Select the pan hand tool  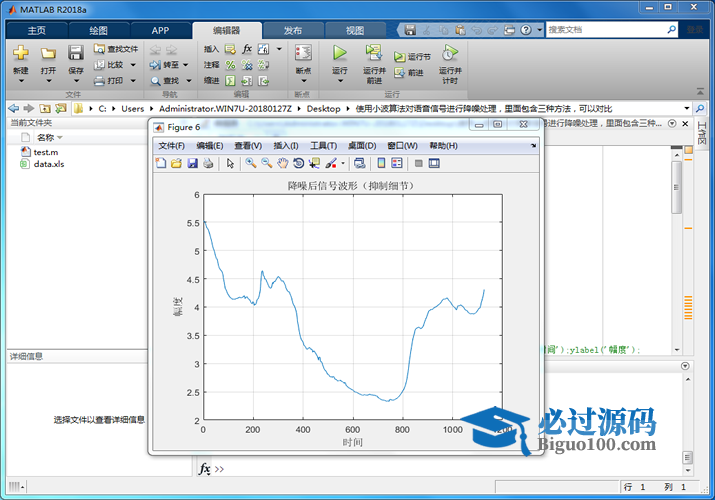click(x=283, y=163)
